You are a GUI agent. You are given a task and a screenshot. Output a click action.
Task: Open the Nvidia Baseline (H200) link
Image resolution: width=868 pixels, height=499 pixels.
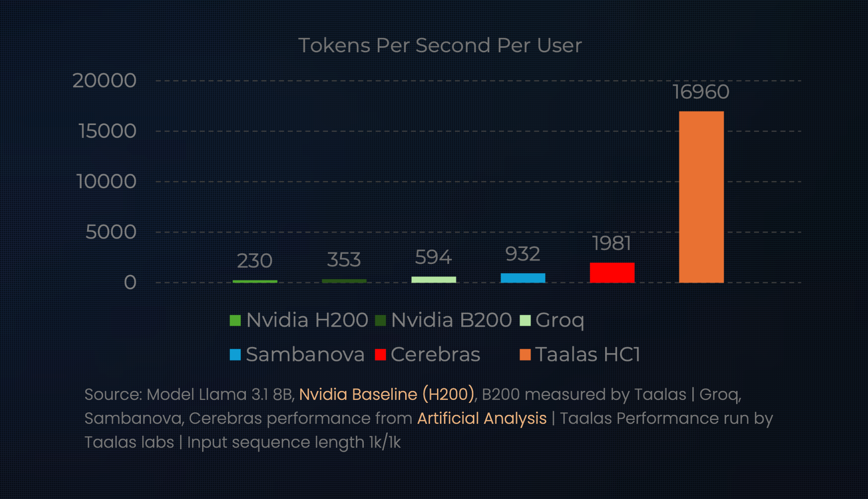pyautogui.click(x=387, y=394)
